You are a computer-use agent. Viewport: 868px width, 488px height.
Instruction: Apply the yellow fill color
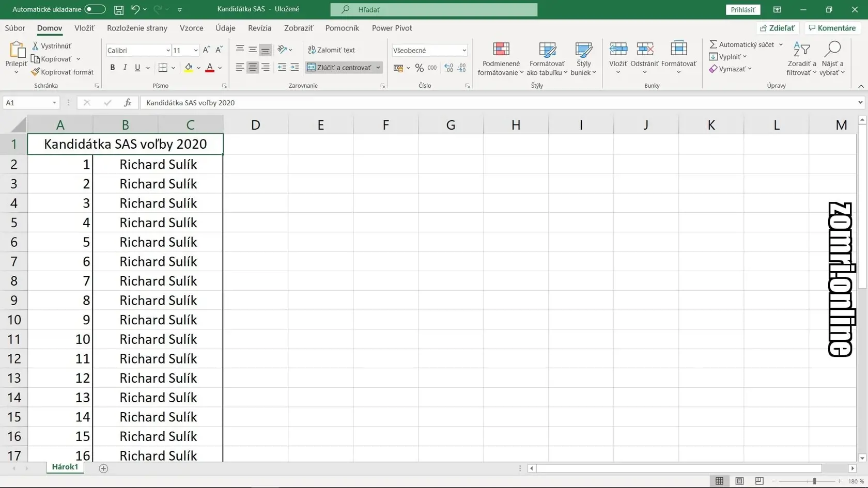[x=189, y=68]
